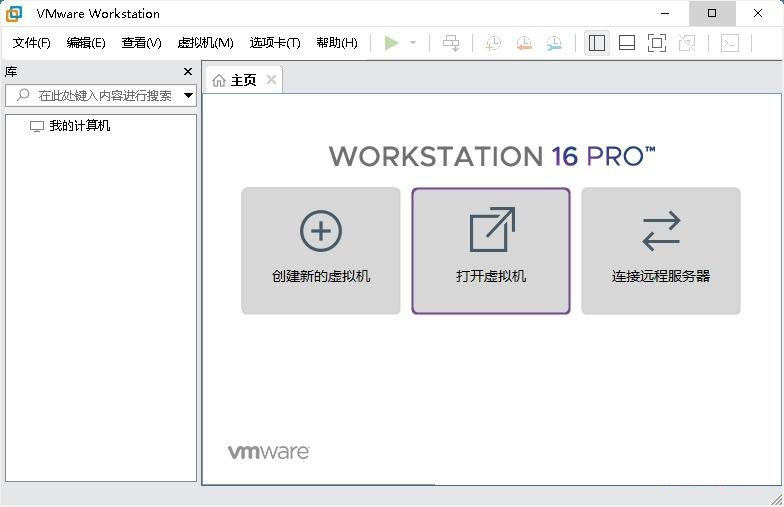
Task: Click the 连接远程服务器 arrows icon
Action: 661,231
